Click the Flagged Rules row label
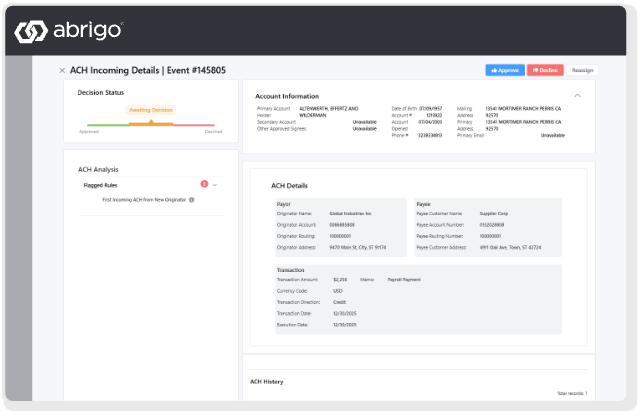The image size is (638, 411). [101, 185]
